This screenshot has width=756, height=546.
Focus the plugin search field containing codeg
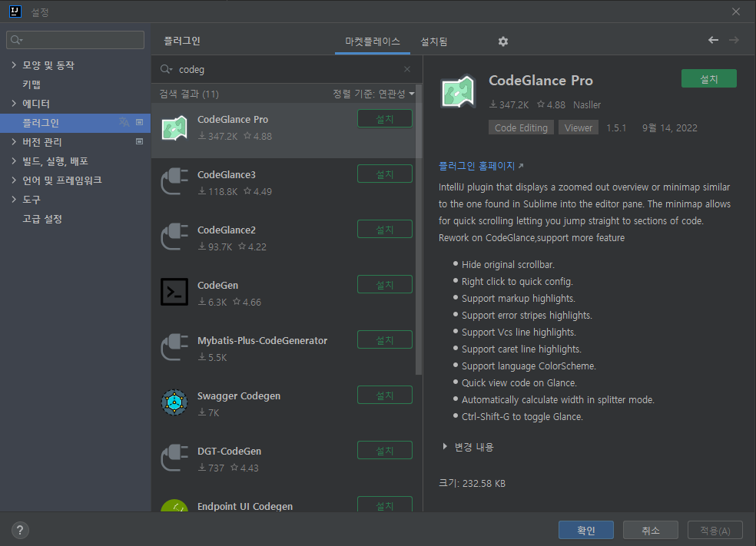pyautogui.click(x=287, y=69)
